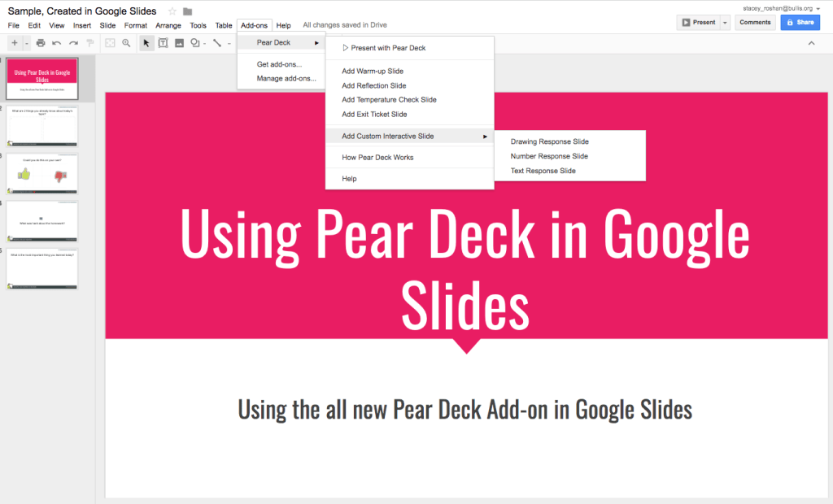Click the move to folder icon
This screenshot has height=504, width=833.
coord(188,11)
